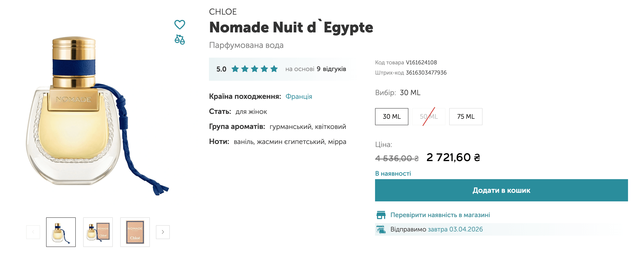Click the CHLOE brand name
This screenshot has height=256, width=644.
pos(222,12)
